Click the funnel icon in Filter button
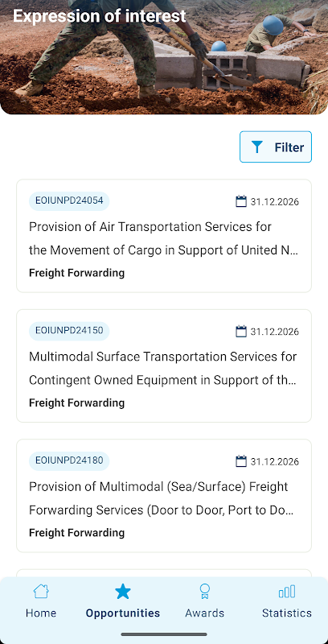Viewport: 328px width, 644px height. [257, 147]
